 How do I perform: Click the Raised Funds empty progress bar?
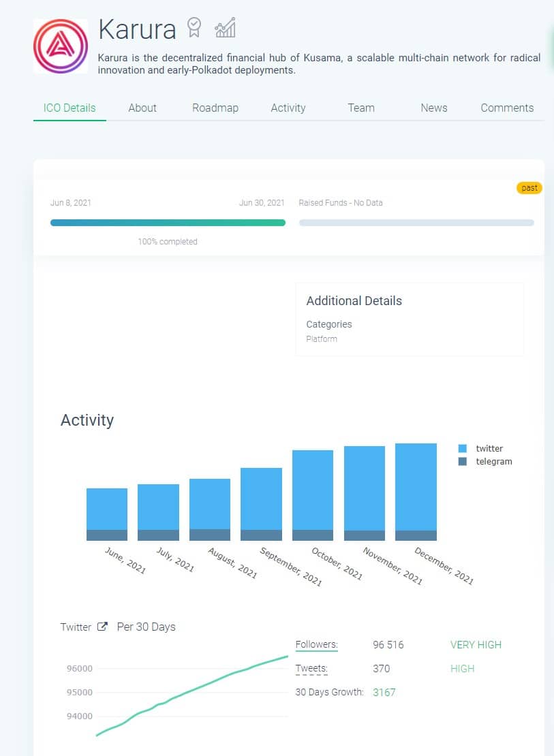(x=416, y=223)
